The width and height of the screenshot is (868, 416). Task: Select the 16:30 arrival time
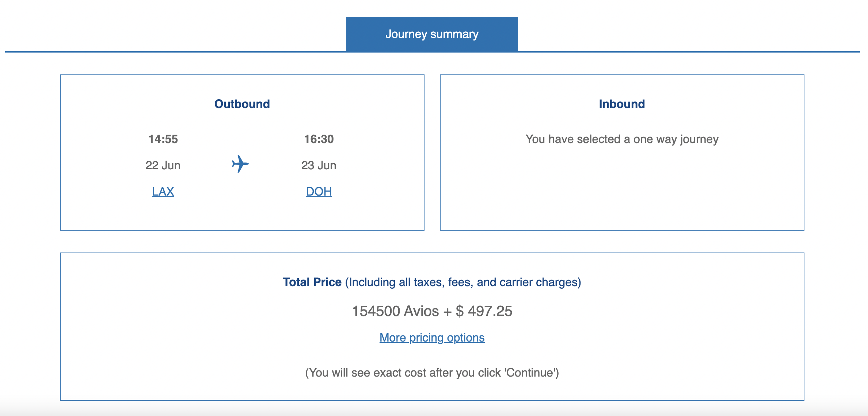coord(319,139)
